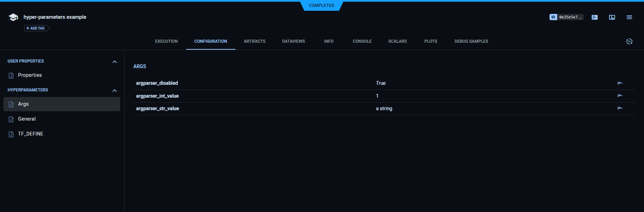
Task: View the Console tab
Action: click(x=362, y=41)
